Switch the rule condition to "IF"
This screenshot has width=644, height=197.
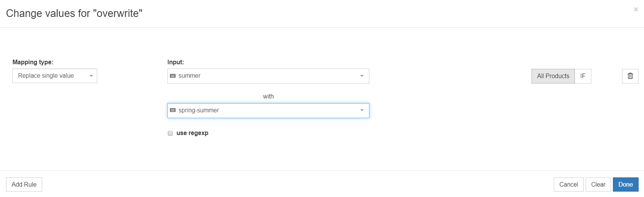(x=583, y=76)
